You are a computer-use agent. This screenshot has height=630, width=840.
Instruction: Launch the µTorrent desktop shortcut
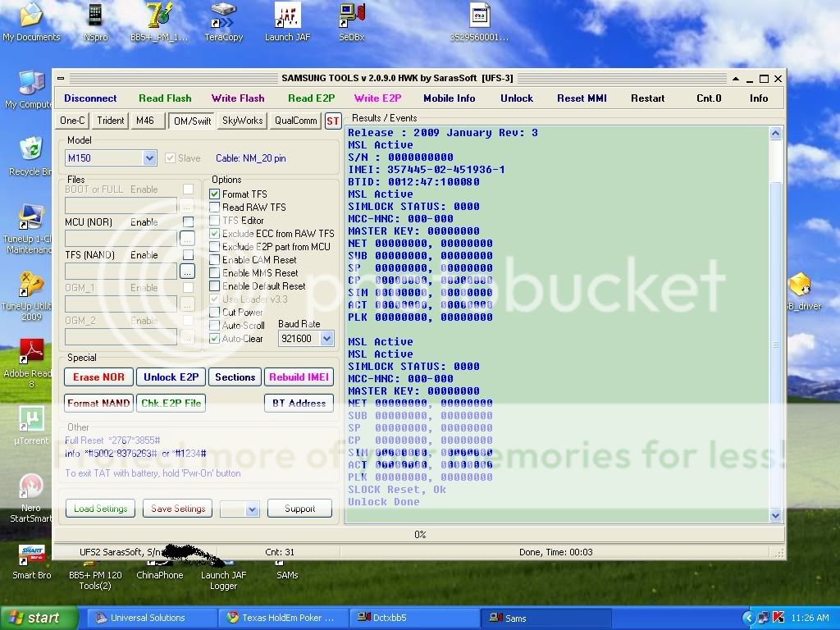(31, 426)
